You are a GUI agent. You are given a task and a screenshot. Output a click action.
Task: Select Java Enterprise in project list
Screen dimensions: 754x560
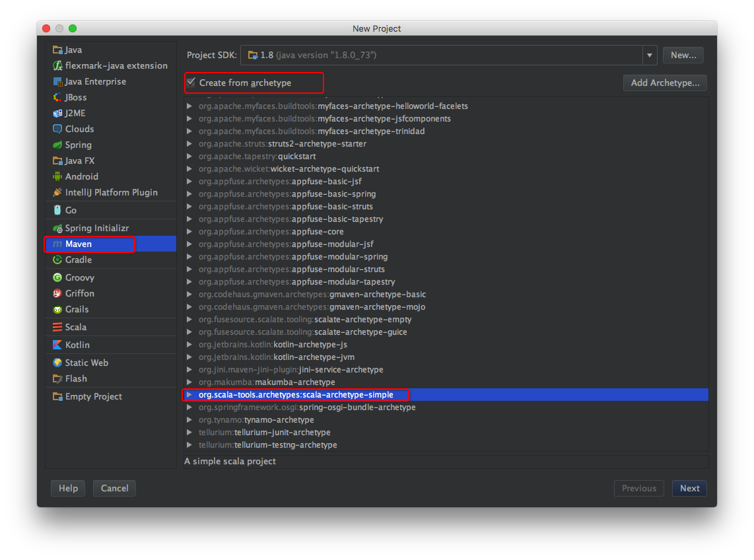point(95,82)
